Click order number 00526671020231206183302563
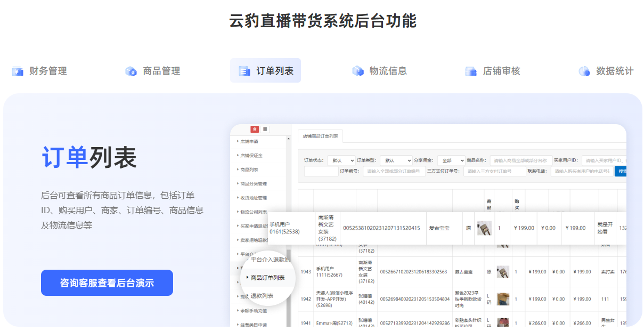The height and width of the screenshot is (331, 644). 413,272
